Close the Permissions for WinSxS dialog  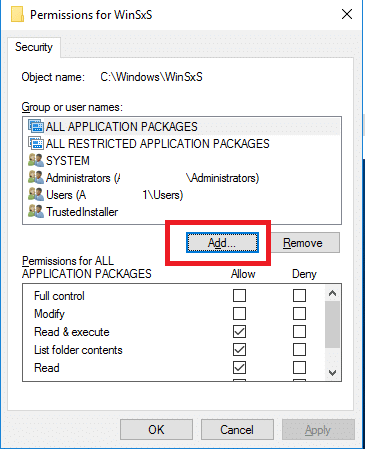click(347, 14)
